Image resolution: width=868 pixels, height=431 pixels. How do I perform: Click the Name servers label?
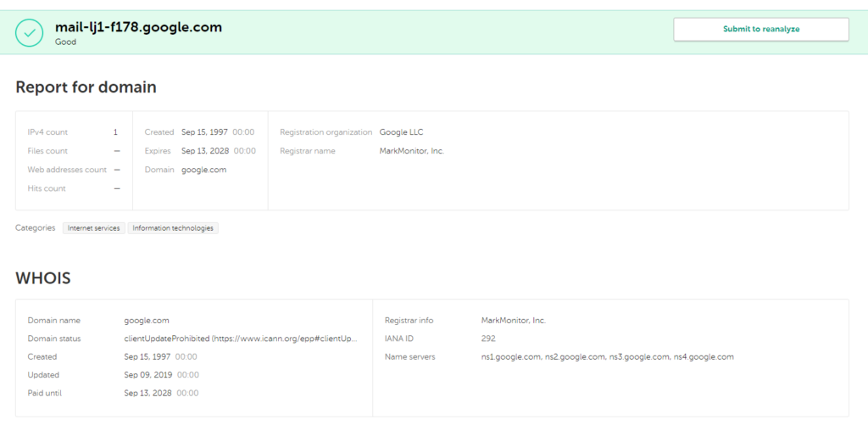point(409,357)
